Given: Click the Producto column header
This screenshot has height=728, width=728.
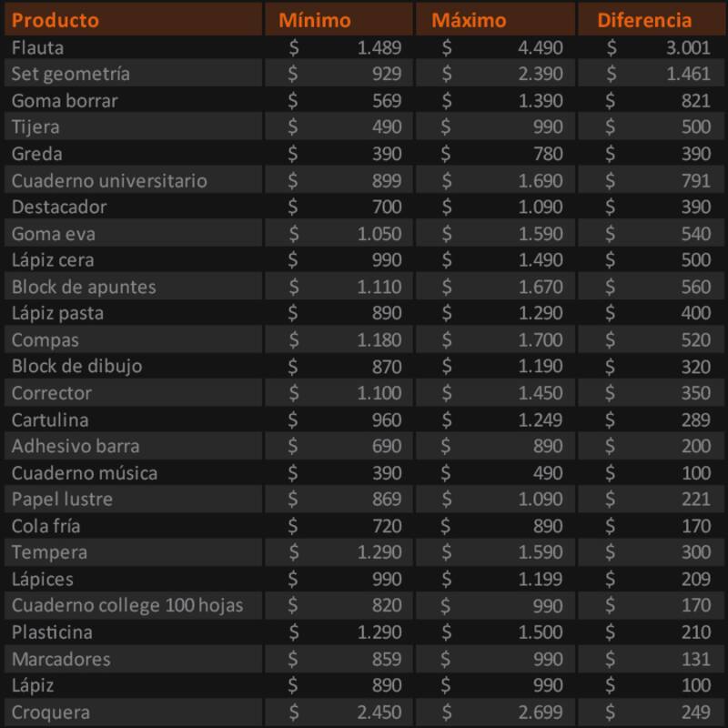Looking at the screenshot, I should (x=56, y=20).
